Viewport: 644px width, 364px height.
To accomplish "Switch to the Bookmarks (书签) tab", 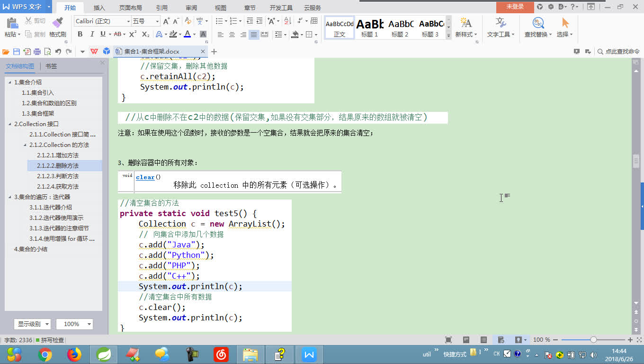I will point(51,66).
